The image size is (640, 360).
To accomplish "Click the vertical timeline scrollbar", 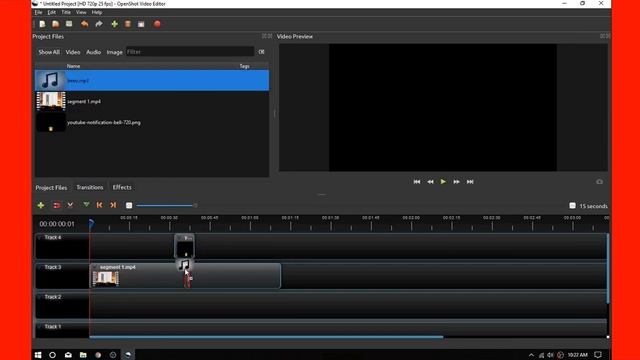I will 608,268.
